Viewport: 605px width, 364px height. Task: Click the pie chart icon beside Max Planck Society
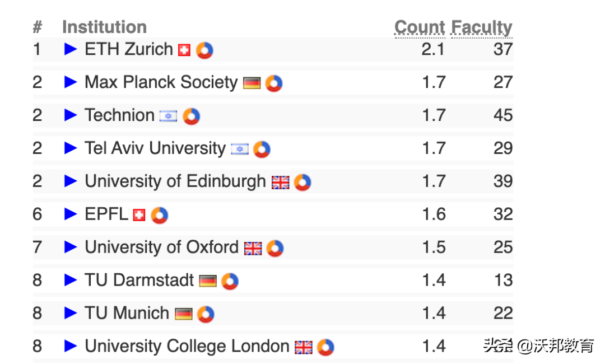pyautogui.click(x=274, y=83)
